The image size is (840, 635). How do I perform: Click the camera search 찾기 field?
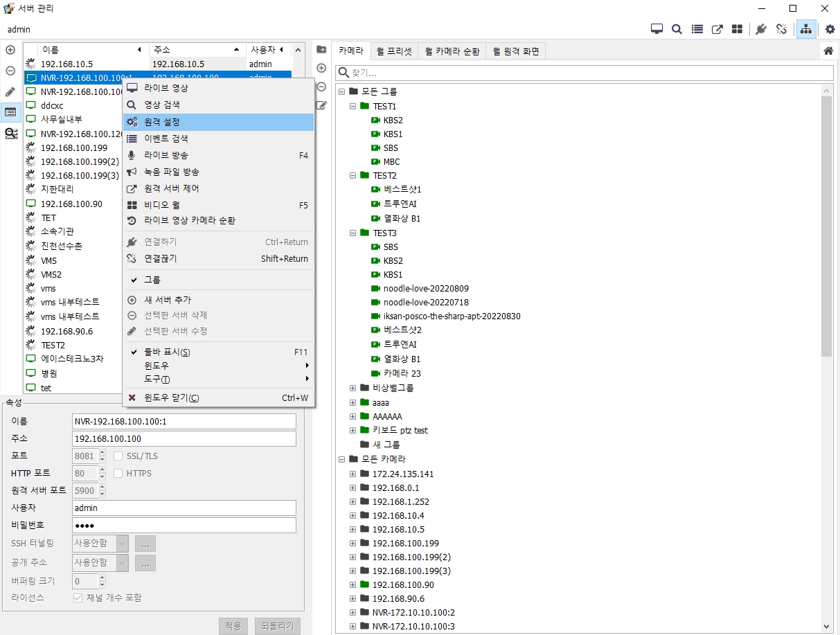[584, 73]
